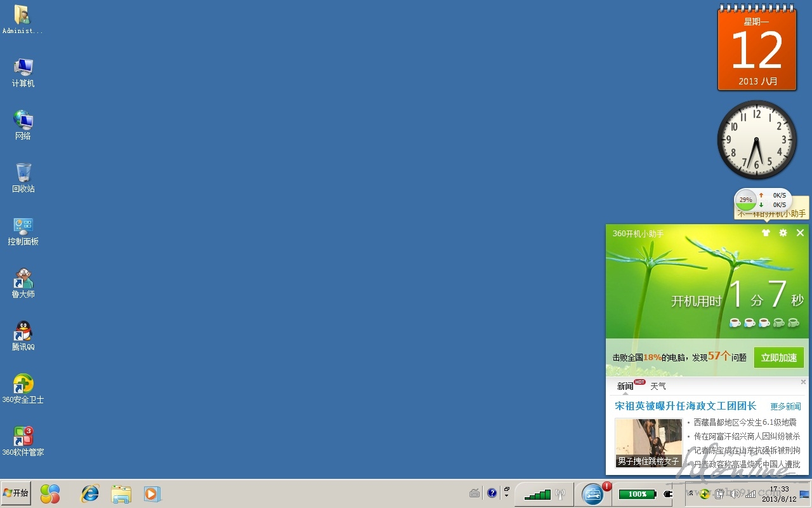The height and width of the screenshot is (508, 812).
Task: Select the 计算机 desktop icon
Action: tap(23, 72)
